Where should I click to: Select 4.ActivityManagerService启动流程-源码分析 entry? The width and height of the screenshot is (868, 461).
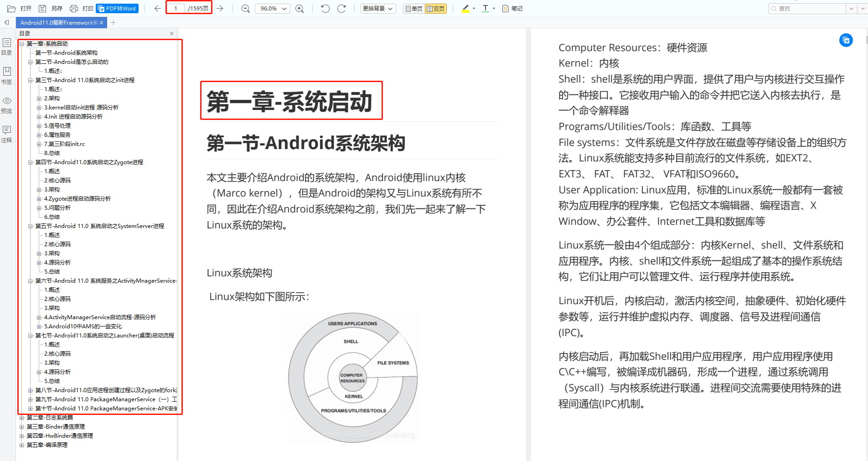(x=100, y=317)
